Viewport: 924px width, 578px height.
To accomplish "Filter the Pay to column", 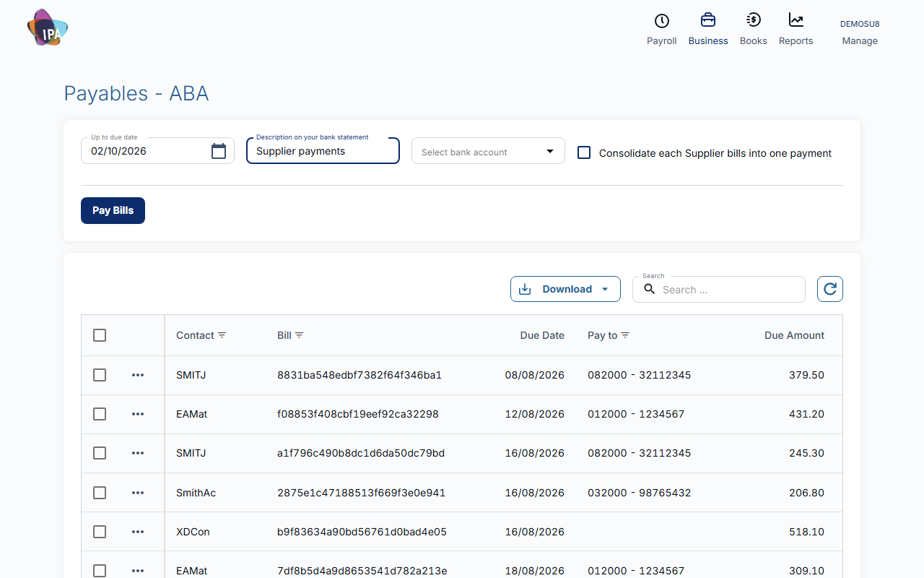I will [x=626, y=335].
